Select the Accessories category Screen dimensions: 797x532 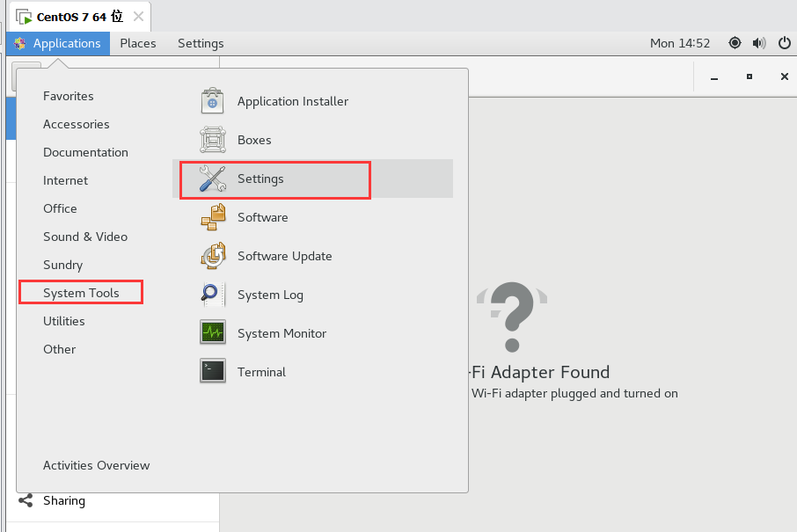77,124
